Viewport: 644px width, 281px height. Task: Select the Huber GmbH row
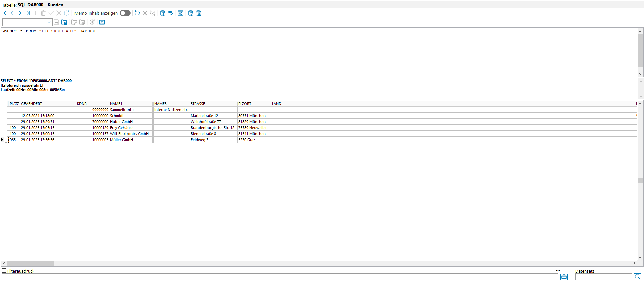click(121, 122)
